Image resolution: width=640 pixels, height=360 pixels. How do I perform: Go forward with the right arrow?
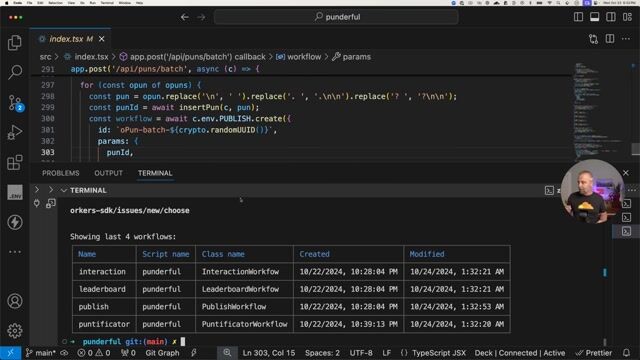click(x=201, y=17)
